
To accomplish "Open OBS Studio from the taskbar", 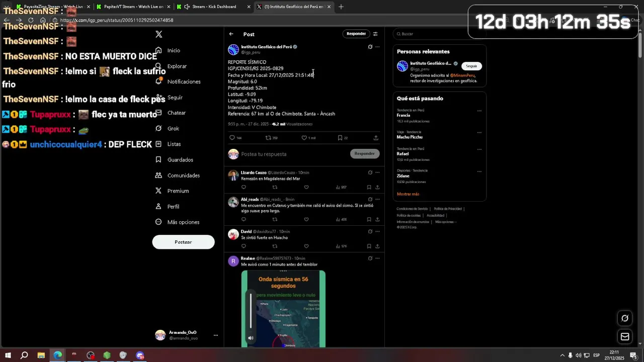I will point(91,355).
